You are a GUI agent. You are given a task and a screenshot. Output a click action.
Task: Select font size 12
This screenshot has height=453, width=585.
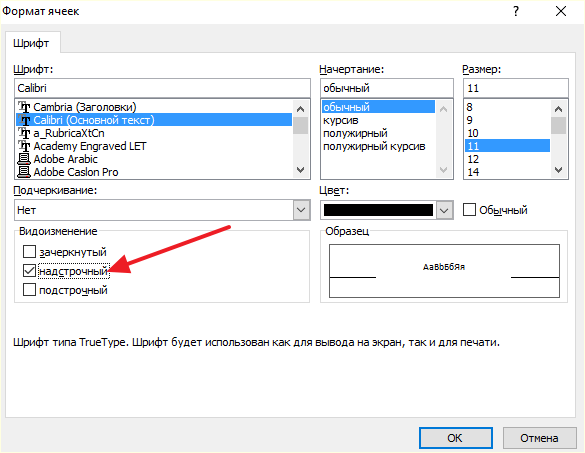507,159
